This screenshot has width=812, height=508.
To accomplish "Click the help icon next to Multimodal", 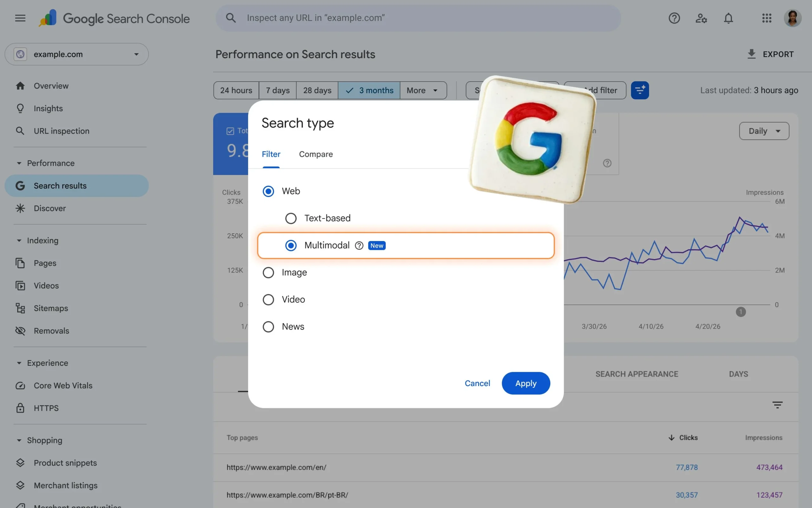I will coord(359,246).
